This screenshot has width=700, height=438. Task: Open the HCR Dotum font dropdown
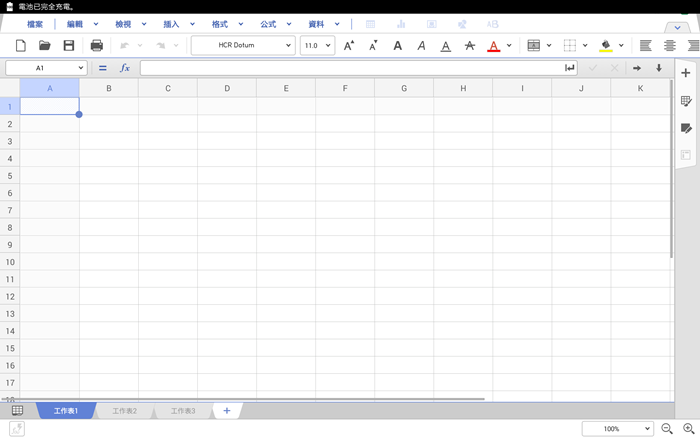point(243,46)
